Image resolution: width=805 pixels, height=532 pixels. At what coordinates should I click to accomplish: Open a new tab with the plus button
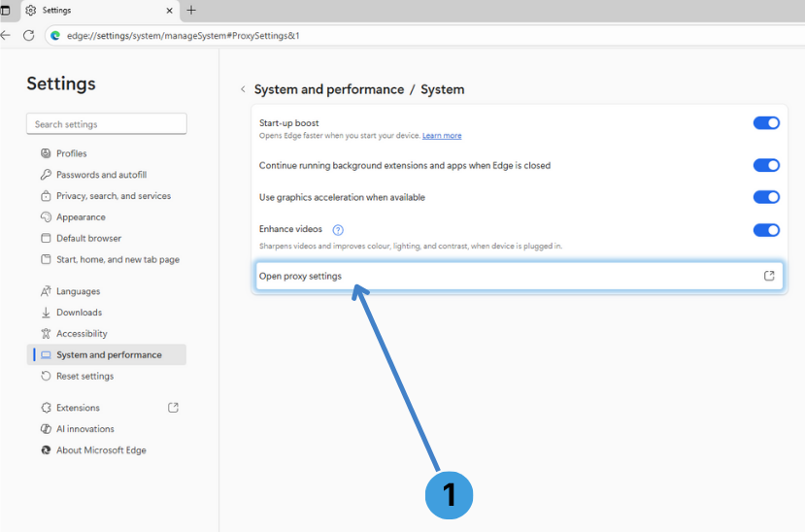pyautogui.click(x=191, y=10)
